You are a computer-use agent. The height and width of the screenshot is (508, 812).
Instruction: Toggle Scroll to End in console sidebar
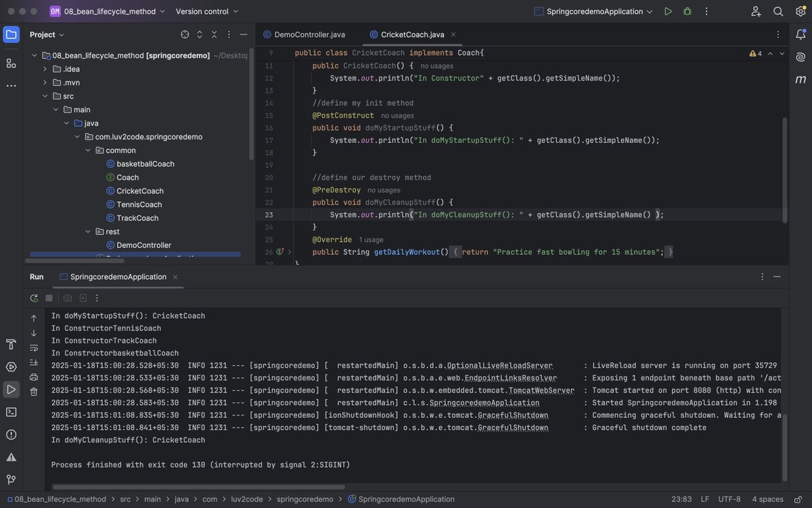click(34, 362)
